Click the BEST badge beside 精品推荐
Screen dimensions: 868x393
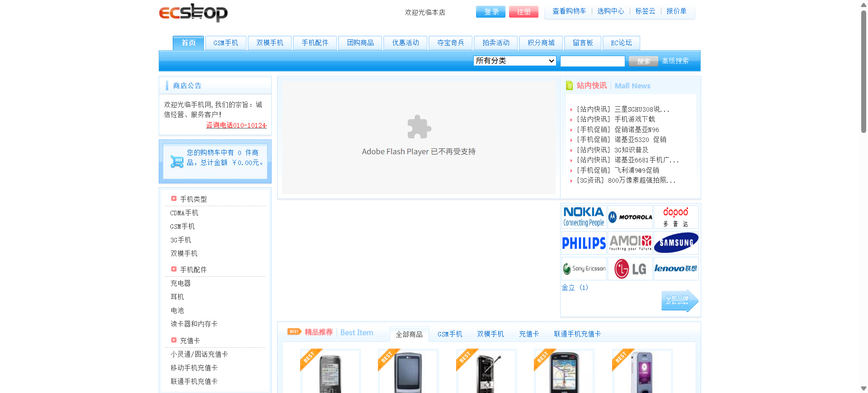(294, 331)
